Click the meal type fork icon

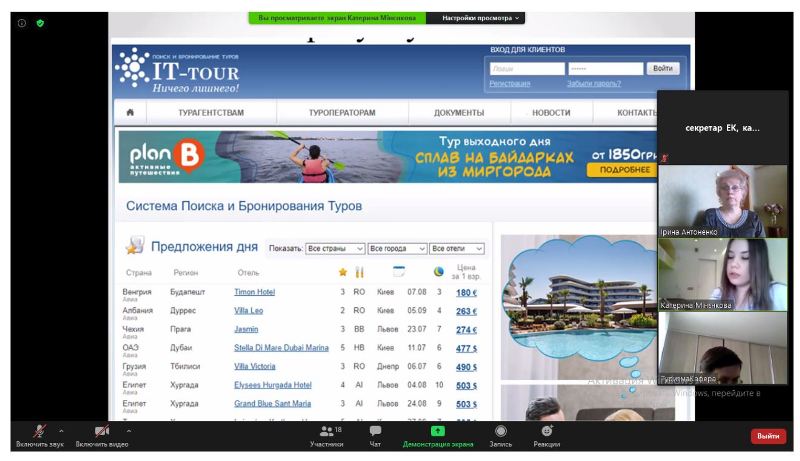(359, 272)
